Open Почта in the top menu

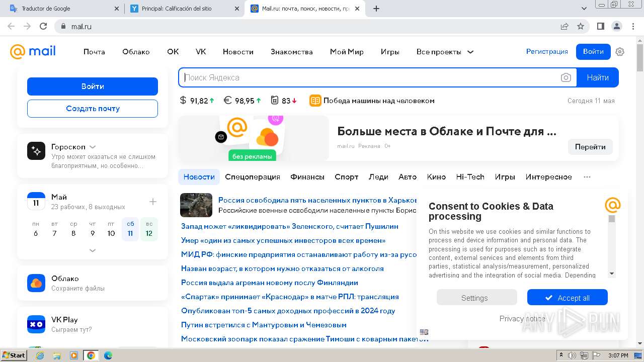[94, 52]
